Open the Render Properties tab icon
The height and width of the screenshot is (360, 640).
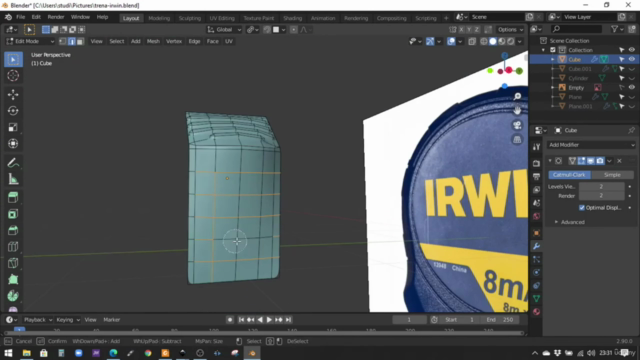click(x=536, y=163)
